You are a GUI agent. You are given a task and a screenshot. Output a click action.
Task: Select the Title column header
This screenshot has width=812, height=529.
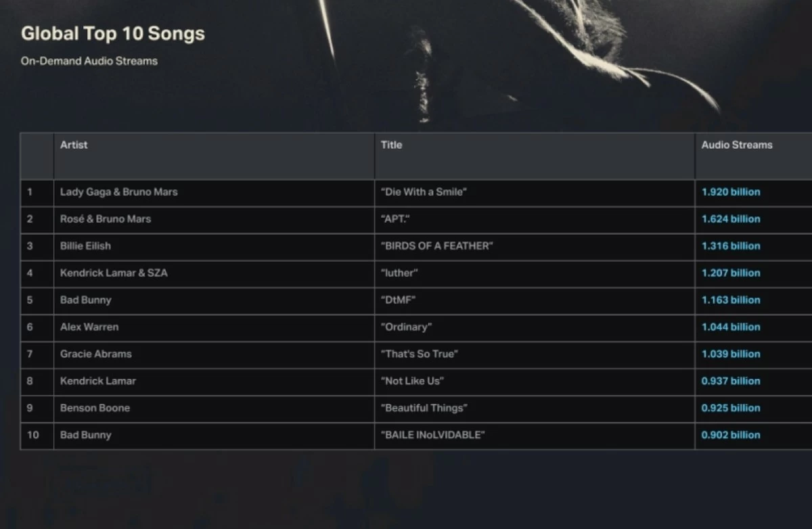coord(391,145)
